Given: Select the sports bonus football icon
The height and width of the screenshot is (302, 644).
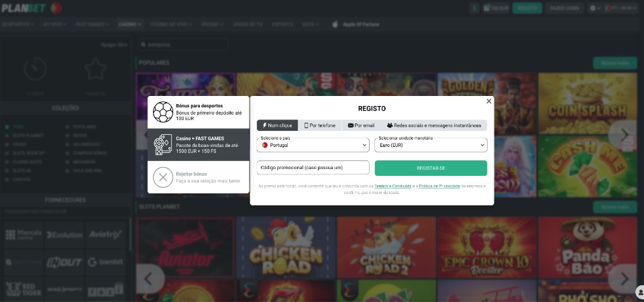Looking at the screenshot, I should point(163,112).
